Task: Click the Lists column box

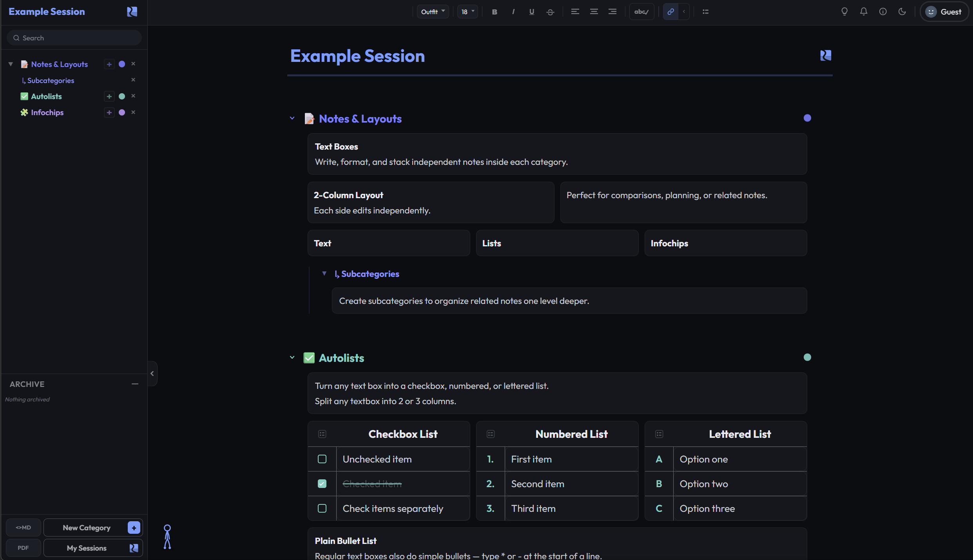Action: [557, 243]
